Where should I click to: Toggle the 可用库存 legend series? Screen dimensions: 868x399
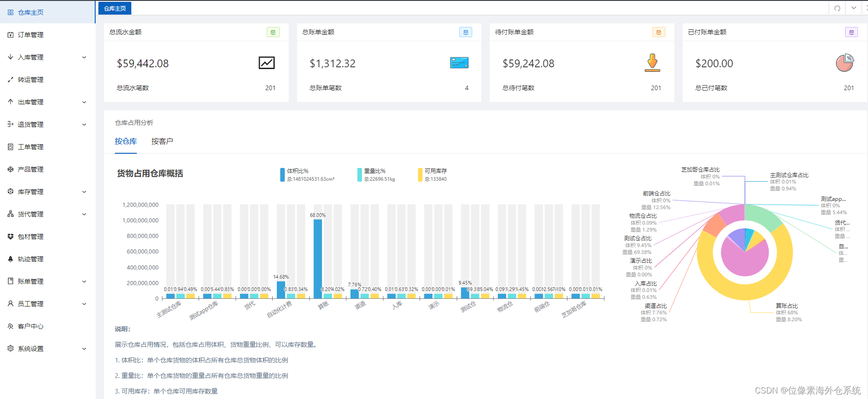pos(432,175)
